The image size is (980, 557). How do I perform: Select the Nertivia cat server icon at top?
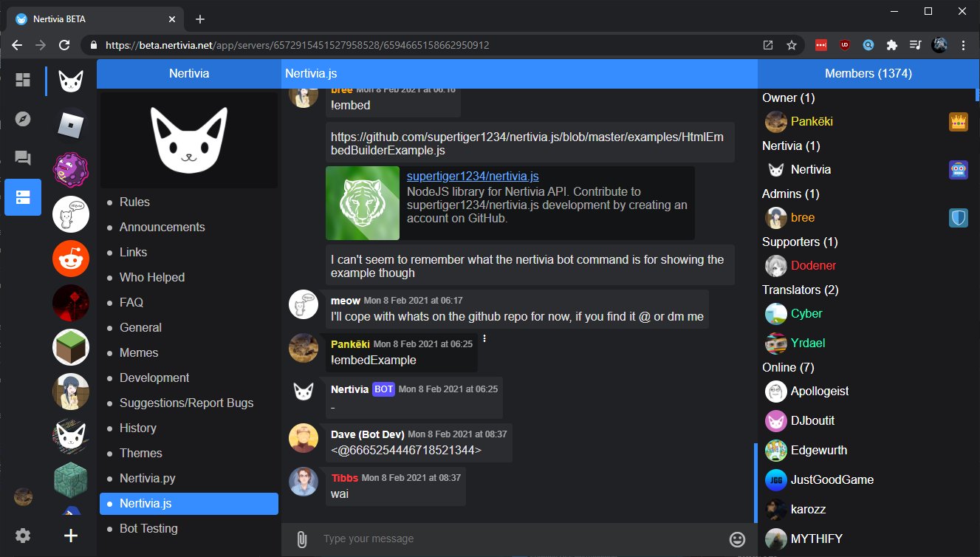[x=71, y=81]
